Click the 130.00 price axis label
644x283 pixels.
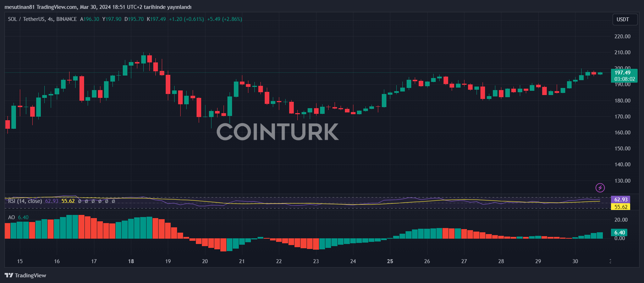[x=622, y=181]
